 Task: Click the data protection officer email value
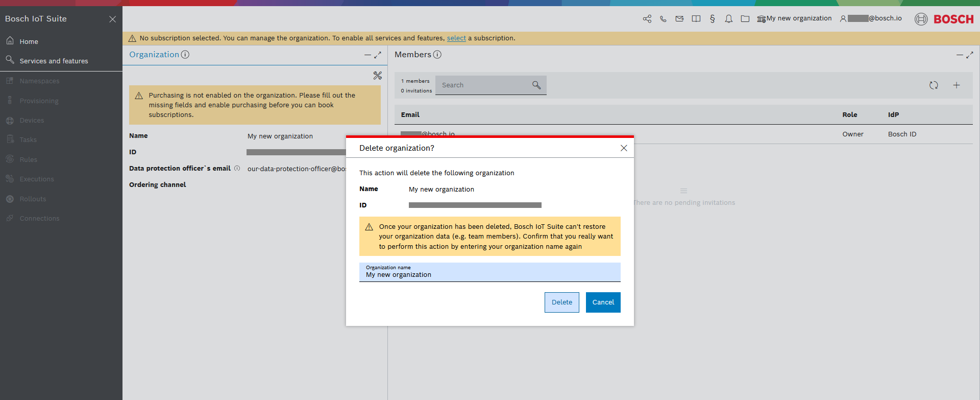coord(297,169)
